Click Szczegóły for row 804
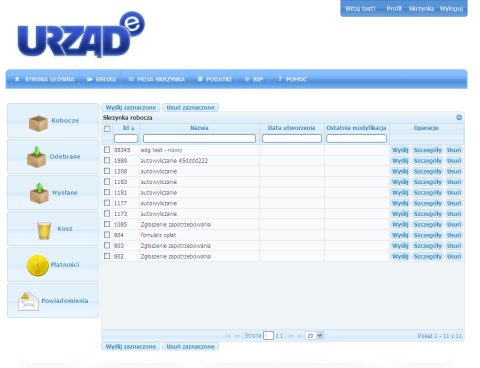The width and height of the screenshot is (480, 368). coord(428,235)
